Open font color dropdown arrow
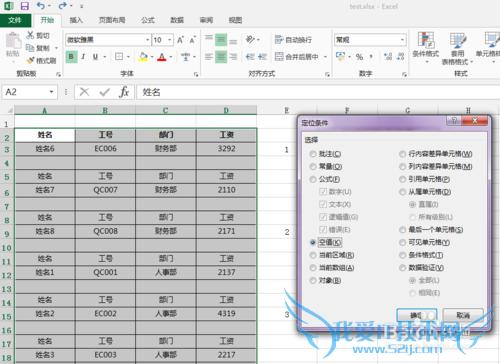500x364 pixels. click(x=171, y=57)
